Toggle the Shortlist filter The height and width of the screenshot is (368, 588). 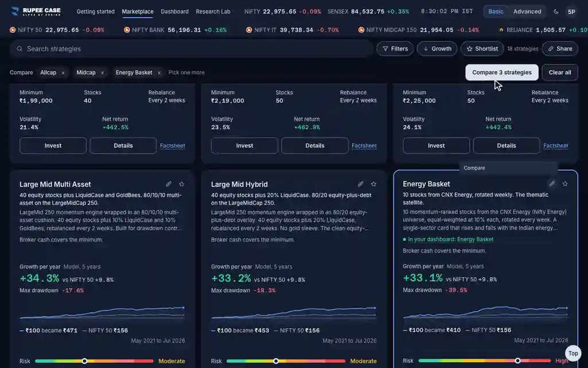(x=482, y=49)
